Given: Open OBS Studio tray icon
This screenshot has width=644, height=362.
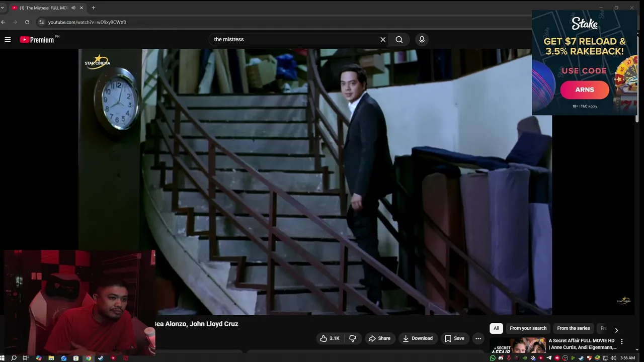Looking at the screenshot, I should click(565, 358).
